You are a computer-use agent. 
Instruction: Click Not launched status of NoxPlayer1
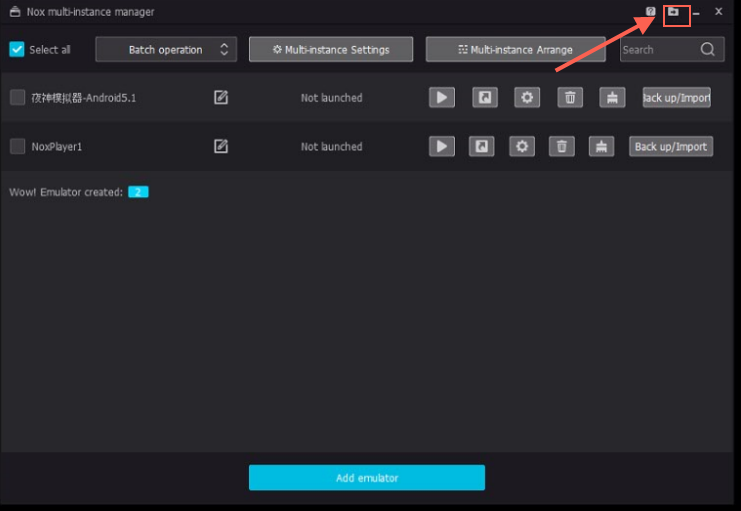pyautogui.click(x=332, y=147)
